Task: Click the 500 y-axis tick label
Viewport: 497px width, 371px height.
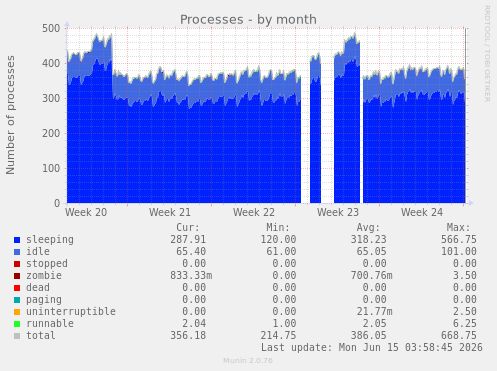Action: click(51, 28)
